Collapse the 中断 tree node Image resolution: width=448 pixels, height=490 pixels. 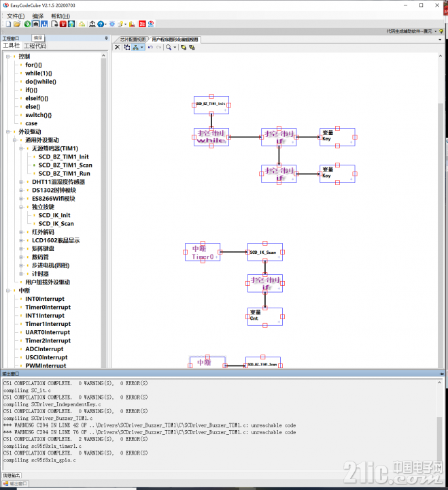[x=8, y=291]
